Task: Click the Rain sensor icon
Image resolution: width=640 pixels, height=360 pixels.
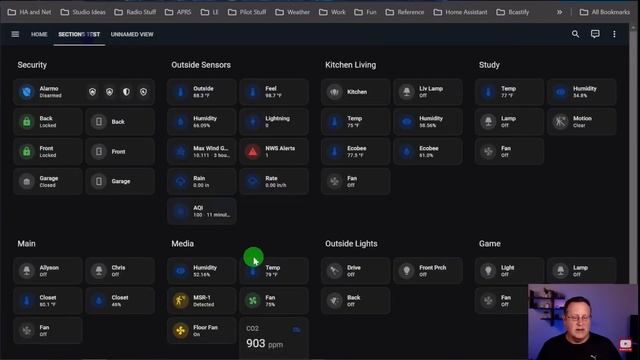Action: [181, 181]
